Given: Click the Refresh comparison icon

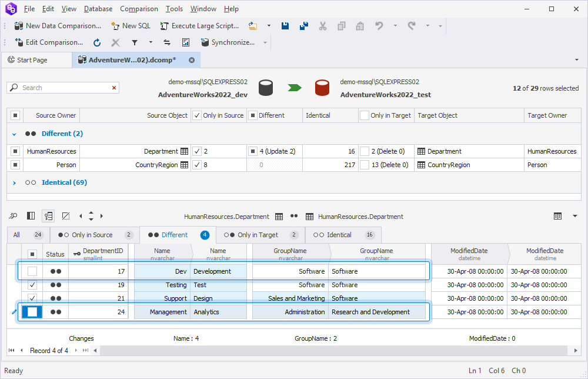Looking at the screenshot, I should [x=97, y=42].
